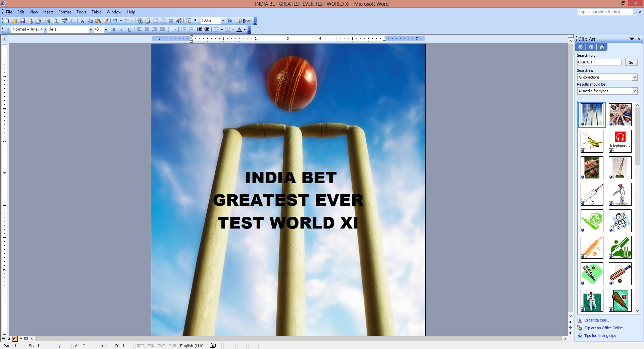Open the Format menu
This screenshot has width=644, height=349.
pos(64,12)
